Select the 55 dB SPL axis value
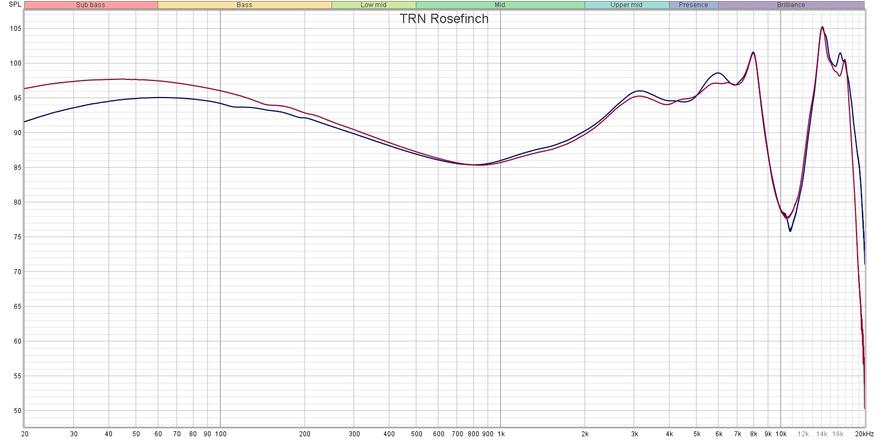Screen dimensions: 877x440 17,376
